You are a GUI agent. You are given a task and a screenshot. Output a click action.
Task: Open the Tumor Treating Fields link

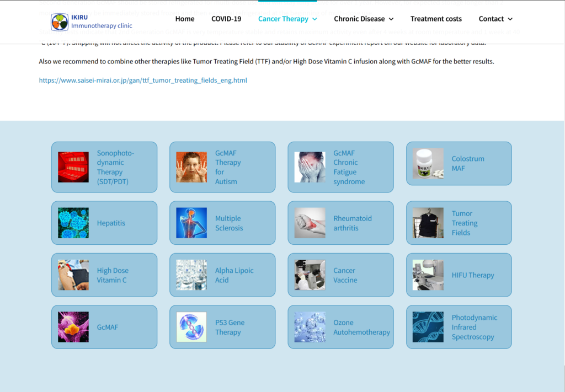(465, 223)
